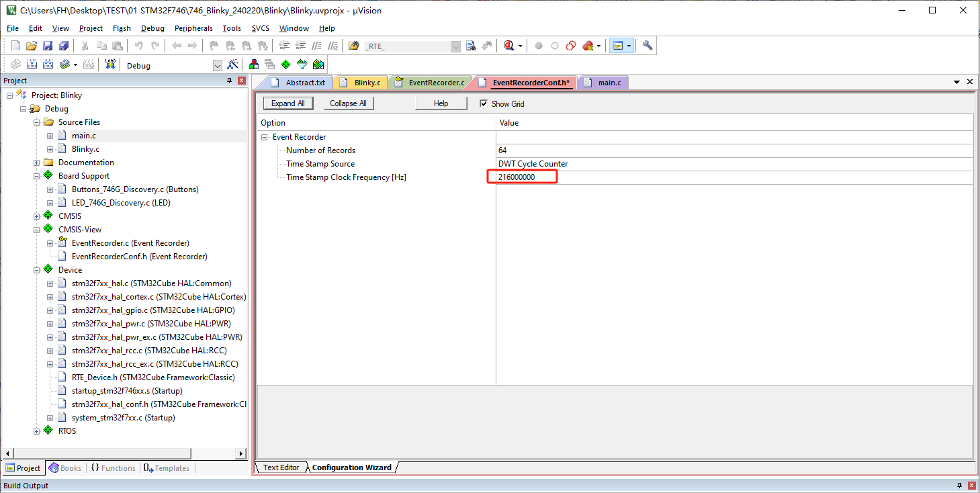980x493 pixels.
Task: Toggle the Show Grid checkbox
Action: (484, 103)
